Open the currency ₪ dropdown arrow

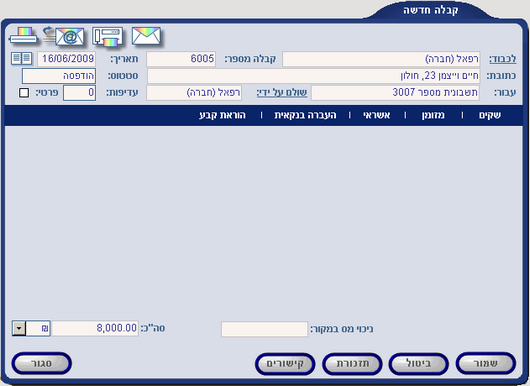[x=19, y=328]
